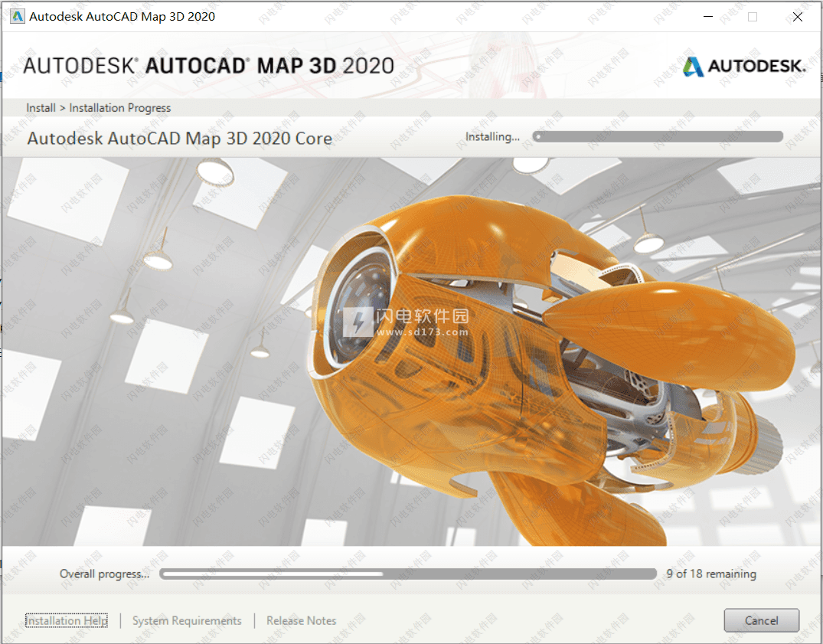The image size is (823, 644).
Task: Click the AutoCAD title bar app icon
Action: [18, 16]
